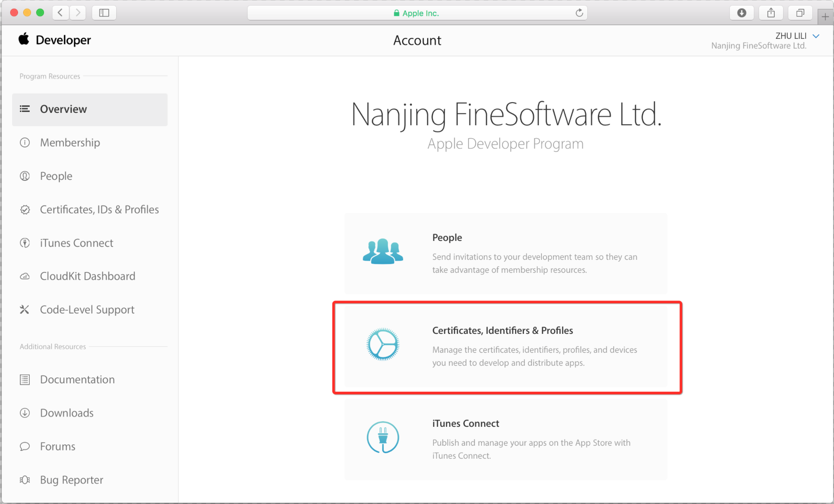Toggle the Safari sidebar button
The image size is (834, 504).
[104, 13]
